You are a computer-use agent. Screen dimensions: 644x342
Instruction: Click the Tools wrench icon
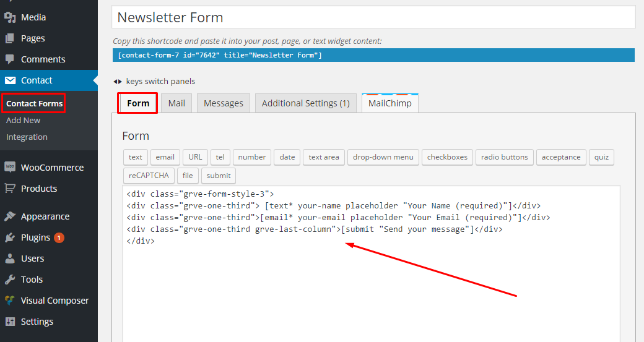(x=10, y=280)
